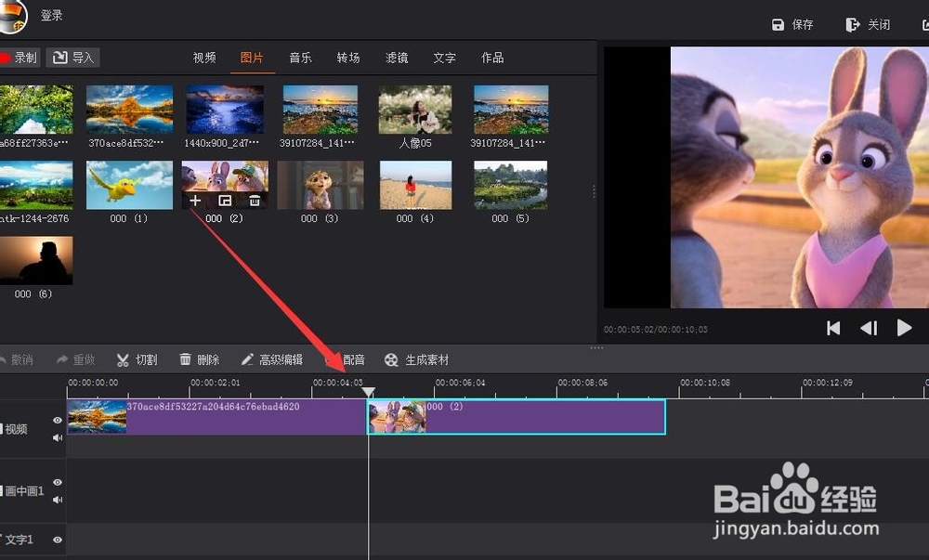
Task: Click picture-in-picture icon on 000 (2) thumbnail
Action: [225, 201]
